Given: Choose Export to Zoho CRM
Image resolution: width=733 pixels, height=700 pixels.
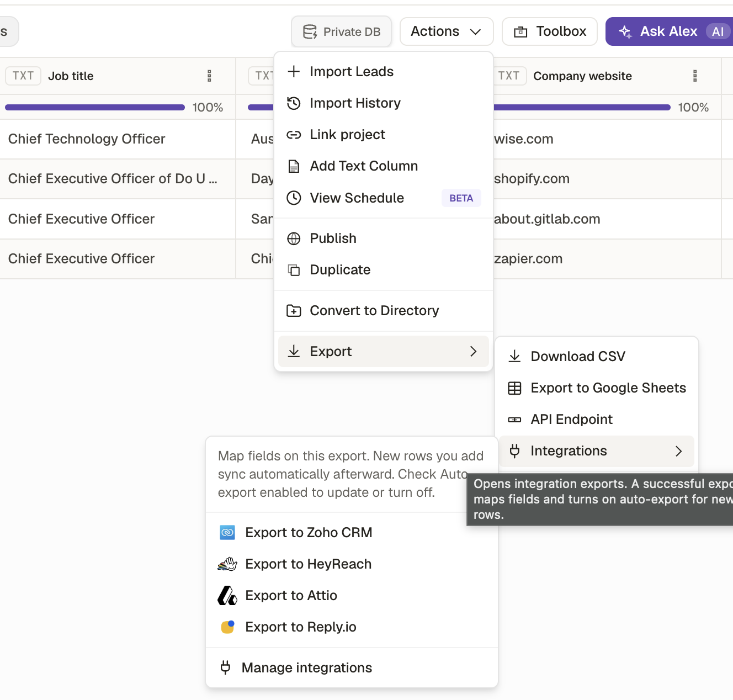Looking at the screenshot, I should [x=352, y=533].
